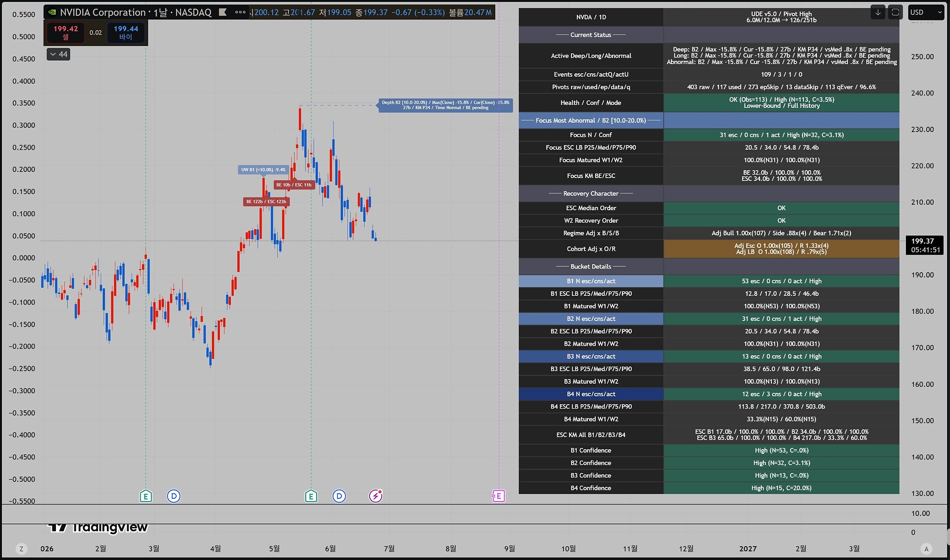Click the 199.44 buy button

(126, 32)
